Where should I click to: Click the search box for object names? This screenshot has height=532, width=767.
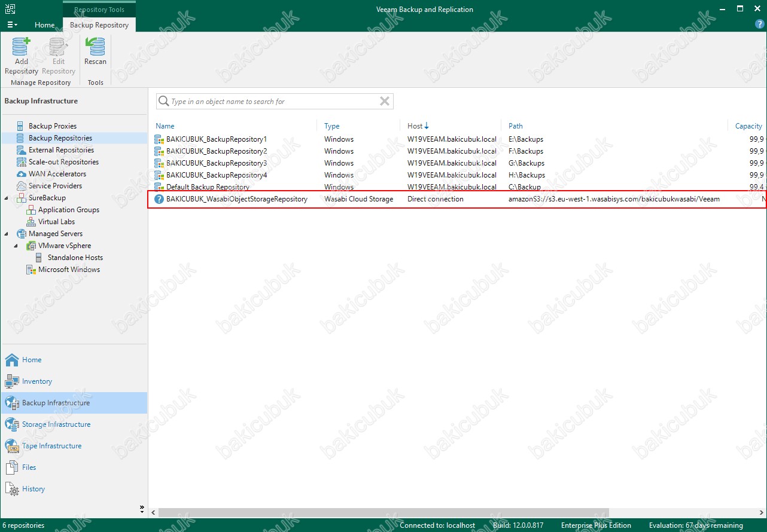click(x=275, y=102)
